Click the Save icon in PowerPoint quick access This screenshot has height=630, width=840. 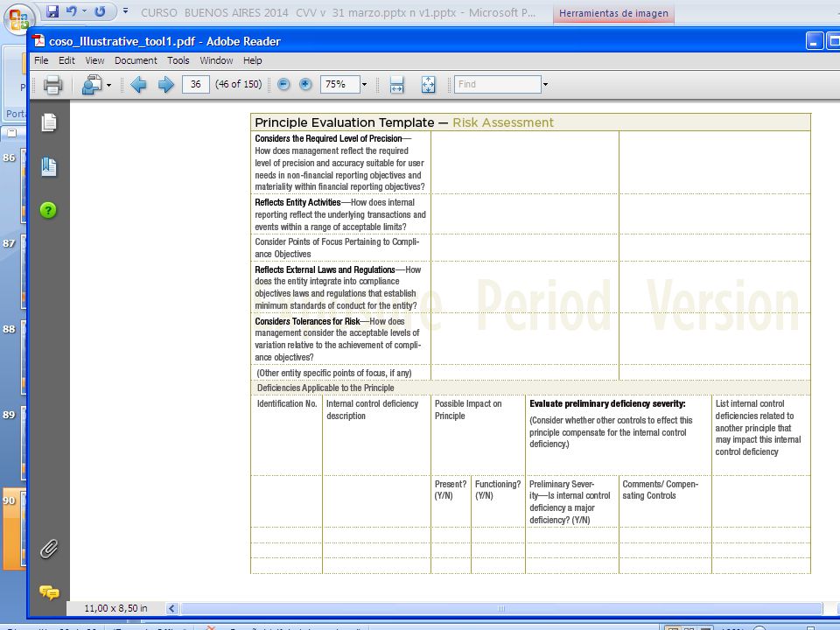pos(52,11)
